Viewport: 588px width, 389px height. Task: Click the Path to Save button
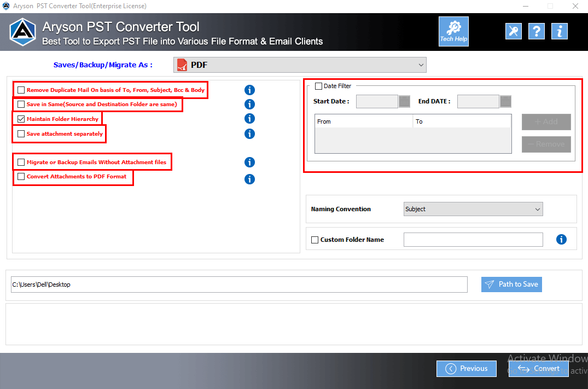[511, 284]
